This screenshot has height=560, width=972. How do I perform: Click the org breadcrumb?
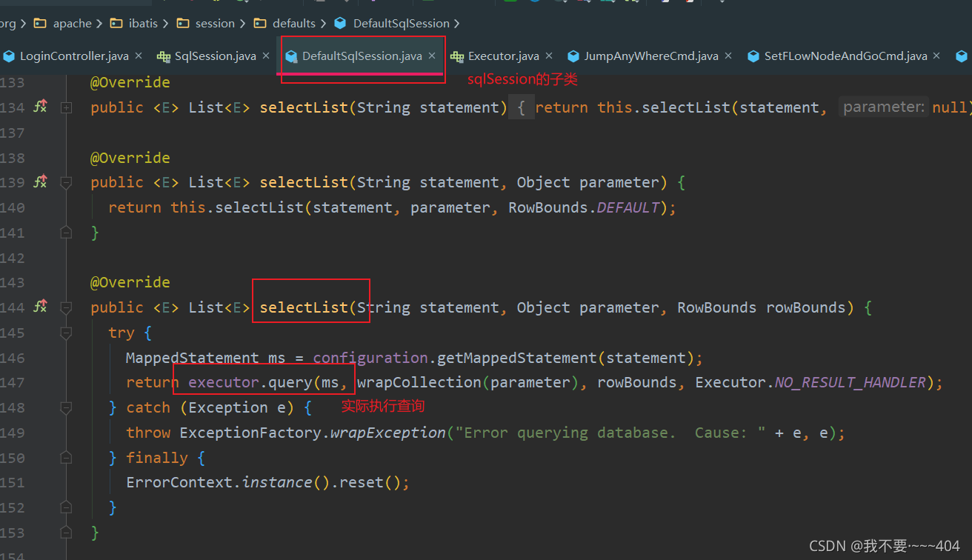[7, 24]
